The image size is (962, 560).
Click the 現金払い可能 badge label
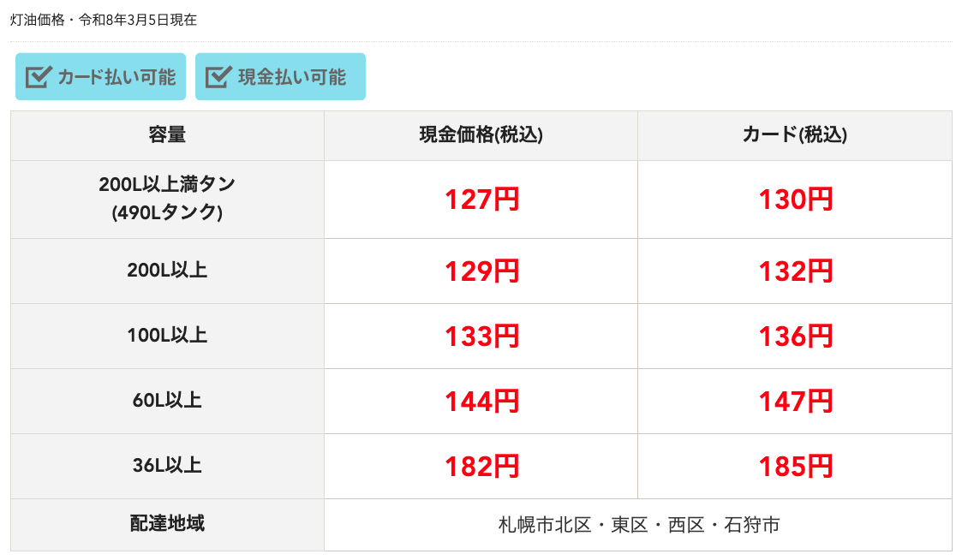coord(292,77)
